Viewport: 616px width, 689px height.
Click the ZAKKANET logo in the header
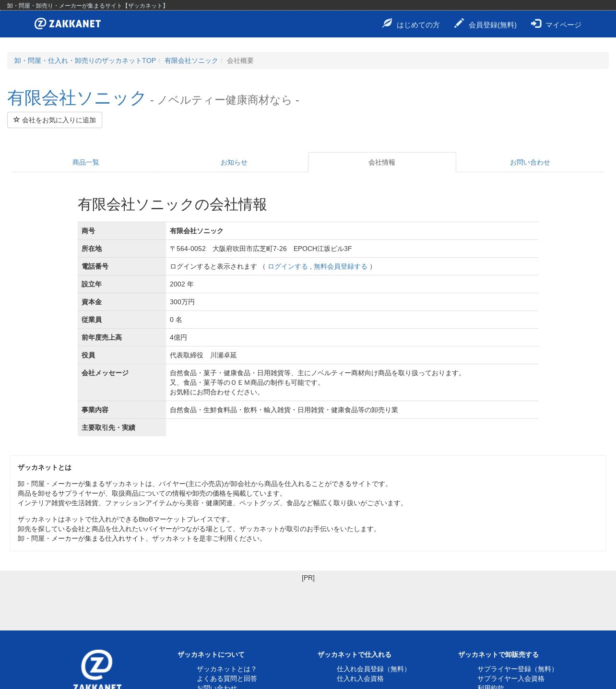[68, 24]
